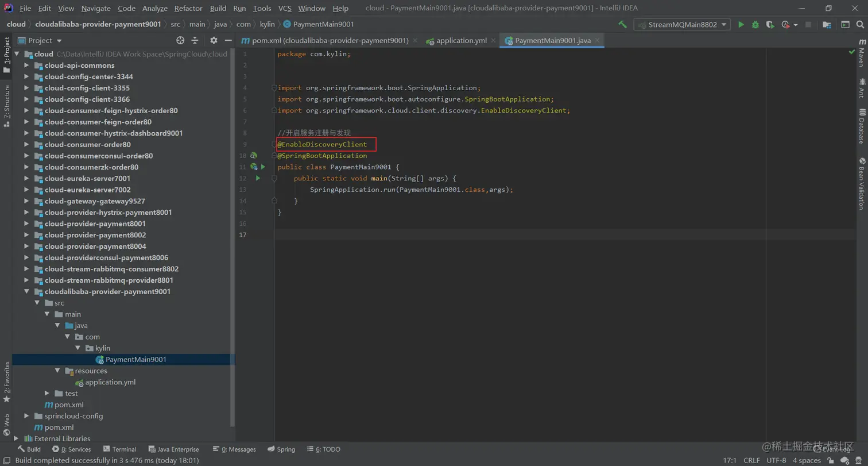Collapse cloudalibaba-provider-payment9001 module
This screenshot has width=868, height=466.
(26, 291)
